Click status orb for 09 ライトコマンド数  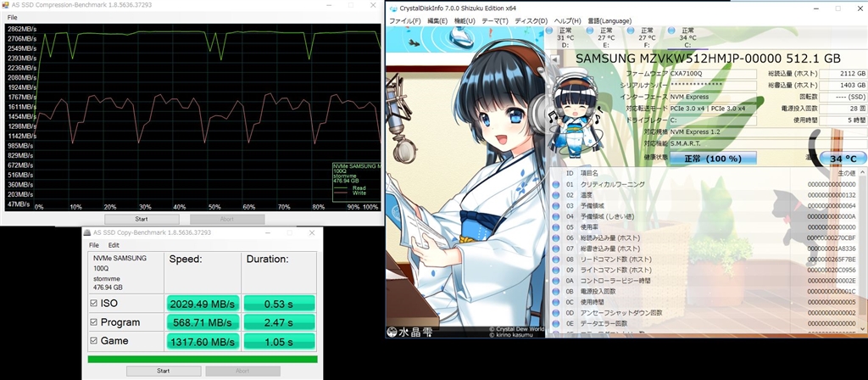556,270
